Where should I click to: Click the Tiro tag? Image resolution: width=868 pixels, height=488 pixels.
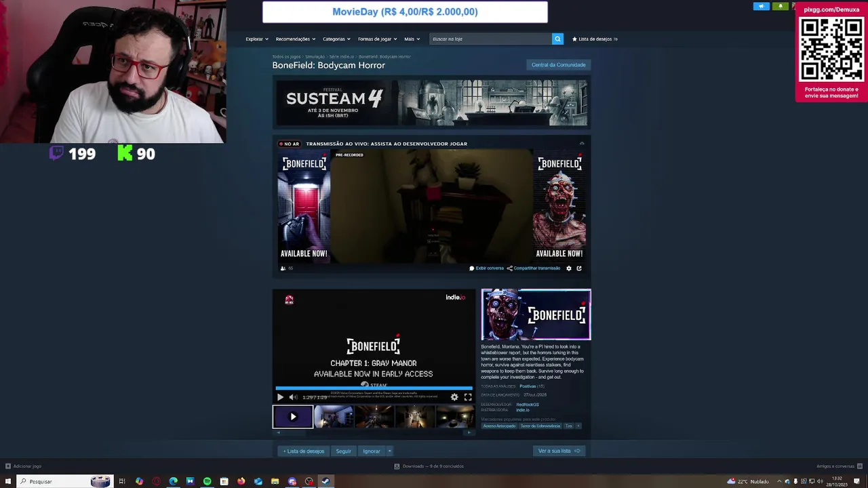pyautogui.click(x=569, y=426)
